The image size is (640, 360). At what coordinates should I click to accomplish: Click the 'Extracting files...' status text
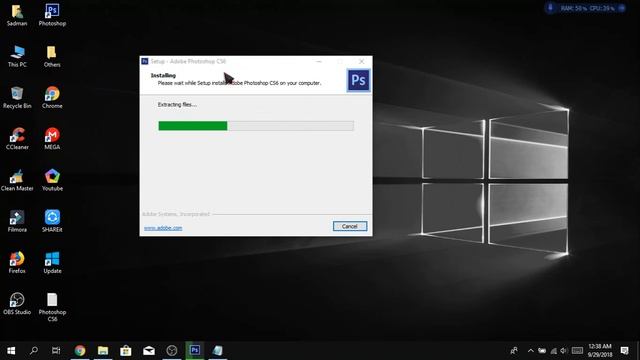pyautogui.click(x=177, y=104)
